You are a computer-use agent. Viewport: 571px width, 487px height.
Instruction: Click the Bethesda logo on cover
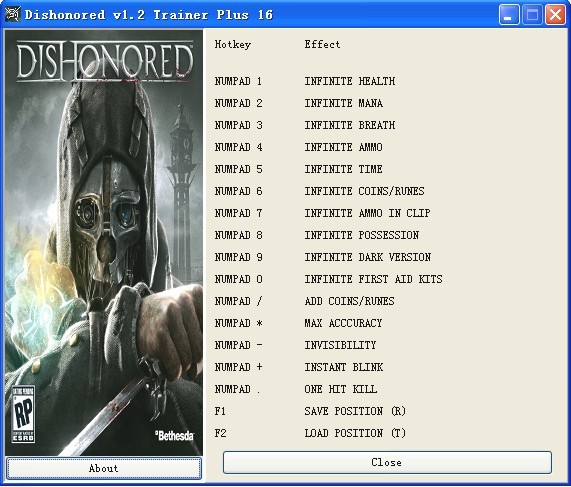(174, 435)
